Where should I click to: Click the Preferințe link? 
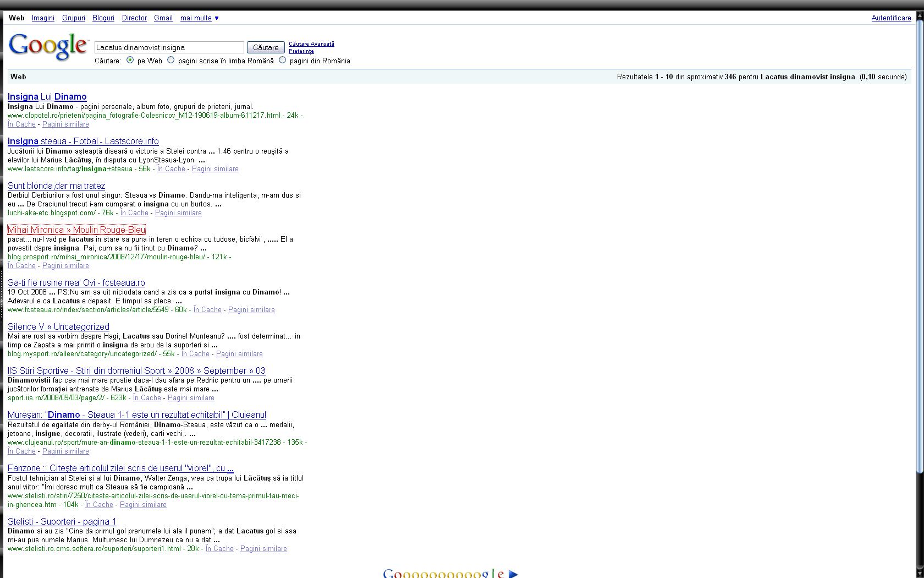301,51
